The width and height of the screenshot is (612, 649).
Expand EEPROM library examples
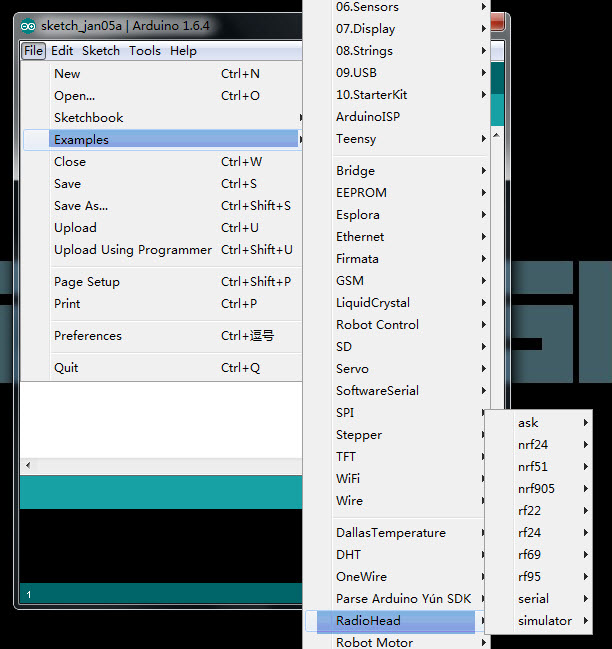(397, 192)
